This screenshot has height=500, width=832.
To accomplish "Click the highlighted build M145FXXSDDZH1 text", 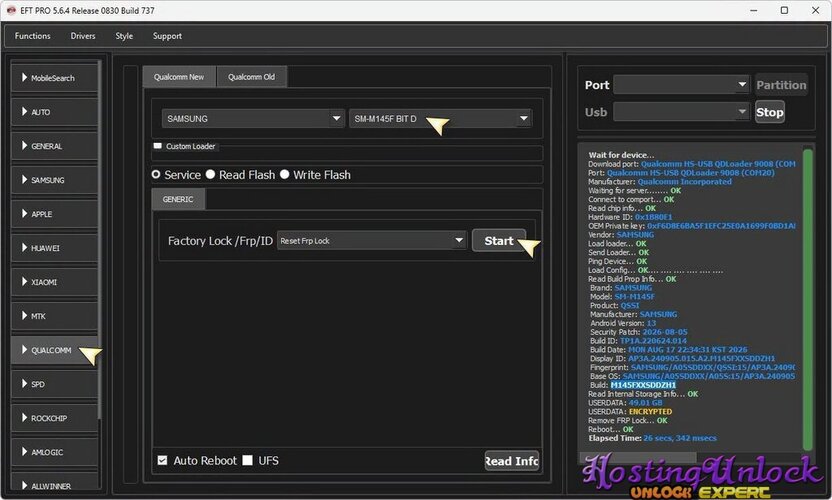I will point(643,385).
